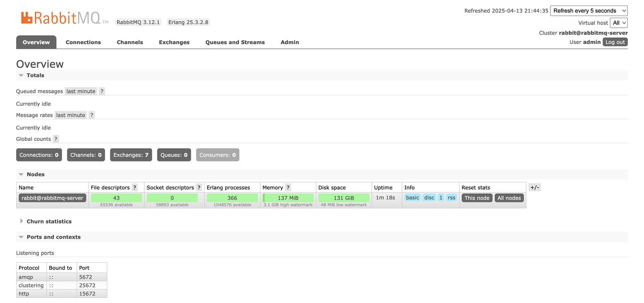Open the refresh interval dropdown
This screenshot has width=644, height=303.
[589, 11]
